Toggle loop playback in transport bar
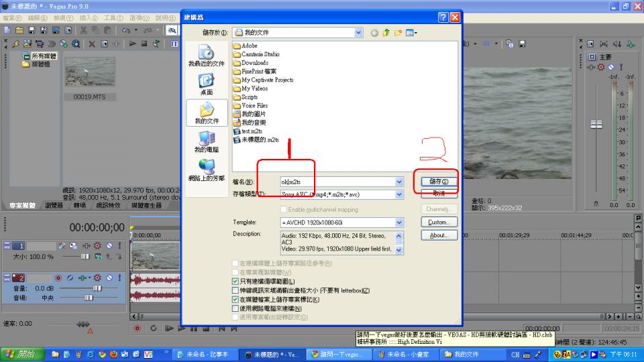Screen dimensions: 644x362 153,328
